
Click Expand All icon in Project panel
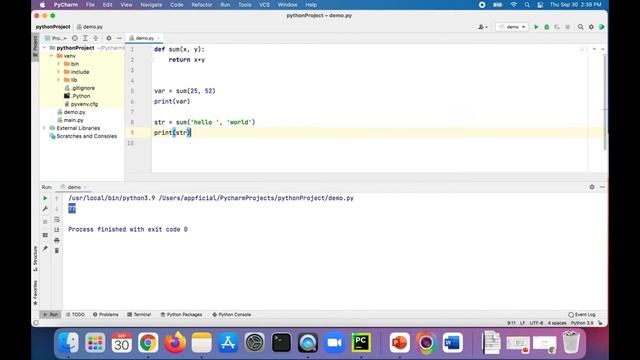(x=85, y=38)
